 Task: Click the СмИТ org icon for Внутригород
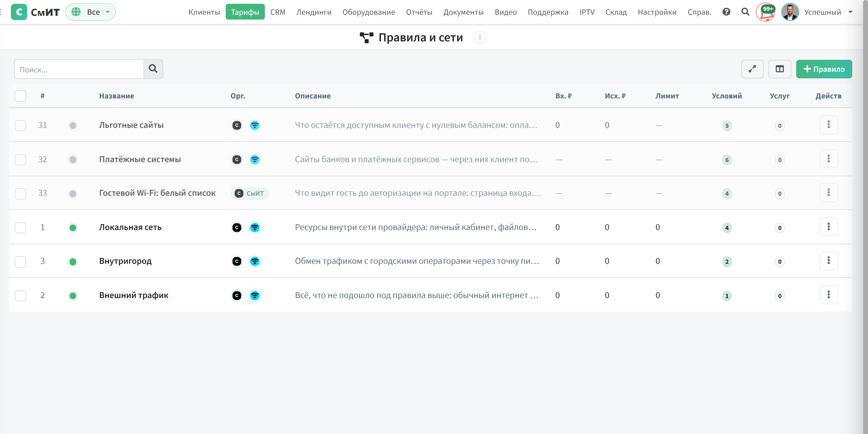pos(237,261)
